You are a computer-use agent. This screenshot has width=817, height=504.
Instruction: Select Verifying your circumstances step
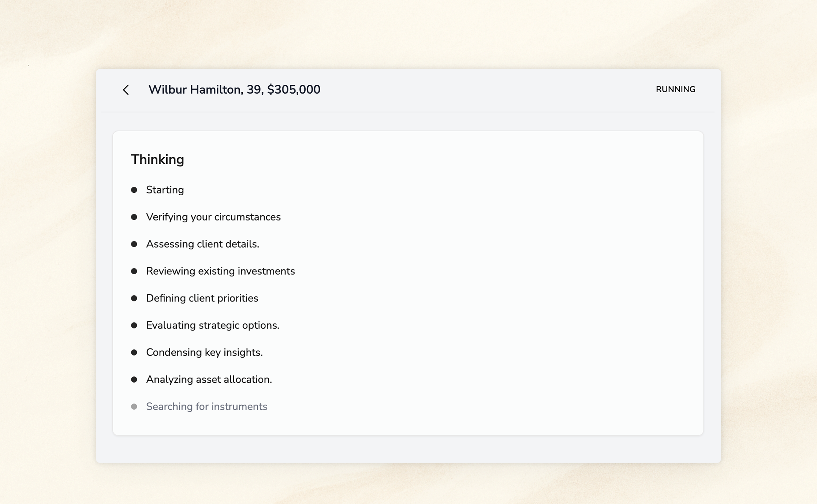pos(213,217)
